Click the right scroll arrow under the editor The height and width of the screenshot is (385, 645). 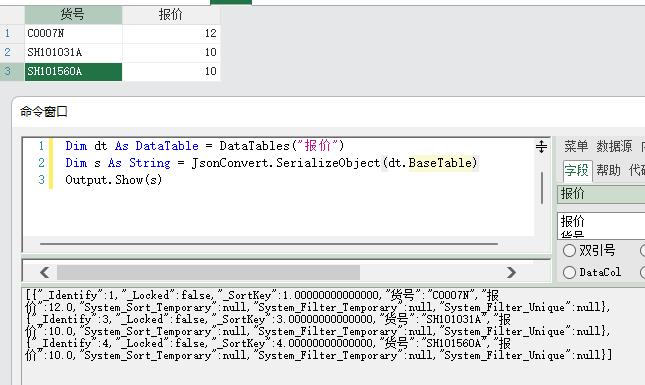point(511,272)
